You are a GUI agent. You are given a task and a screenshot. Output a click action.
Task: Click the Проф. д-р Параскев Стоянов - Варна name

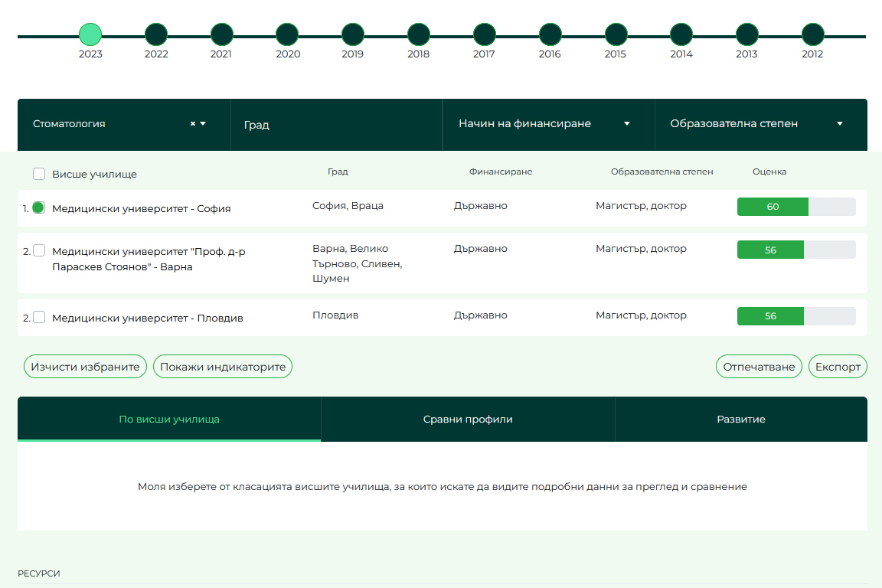149,259
